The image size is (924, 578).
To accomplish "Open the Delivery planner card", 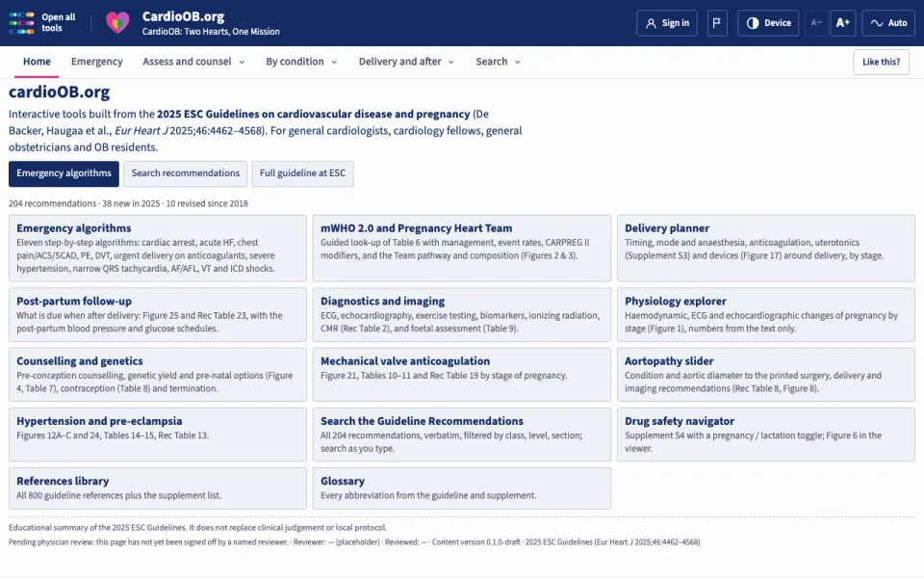I will (x=766, y=248).
